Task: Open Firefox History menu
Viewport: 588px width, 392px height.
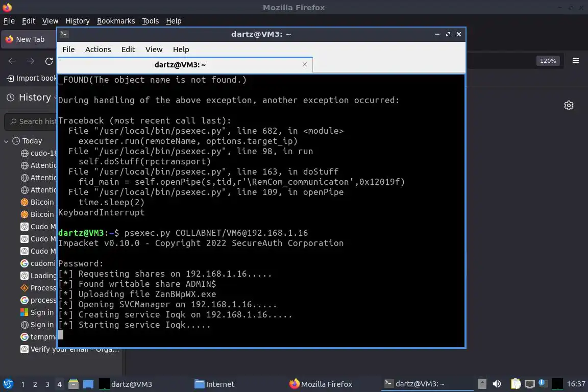Action: pos(78,21)
